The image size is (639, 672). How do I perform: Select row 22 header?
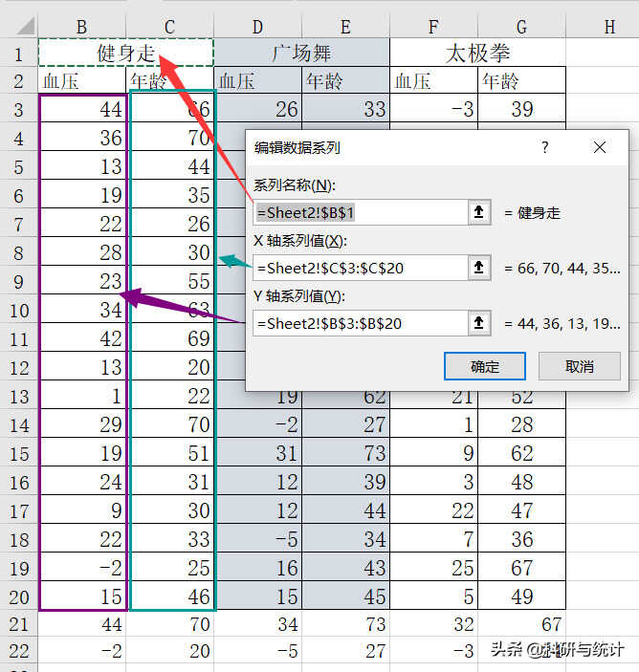tap(19, 651)
